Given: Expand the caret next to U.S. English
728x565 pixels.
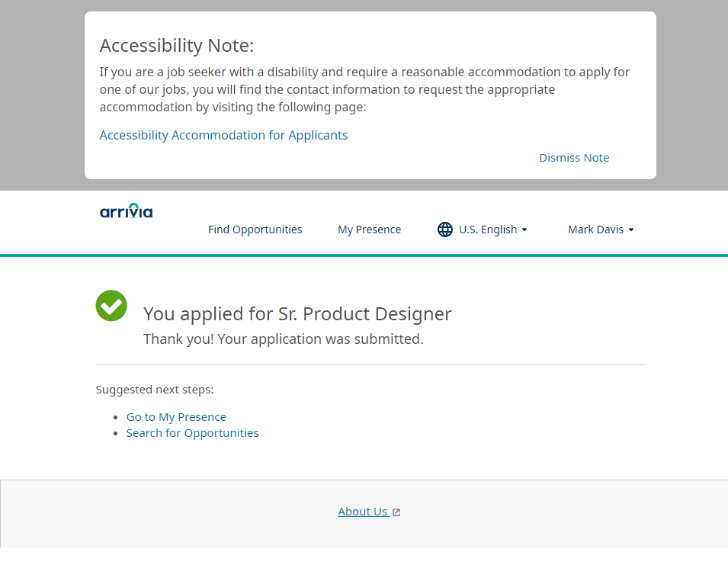Looking at the screenshot, I should point(524,230).
